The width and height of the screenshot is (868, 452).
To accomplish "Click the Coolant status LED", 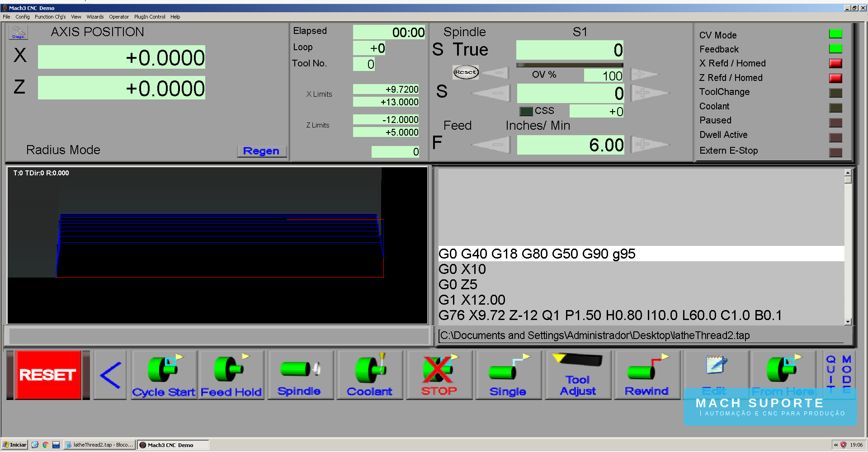I will (x=835, y=108).
